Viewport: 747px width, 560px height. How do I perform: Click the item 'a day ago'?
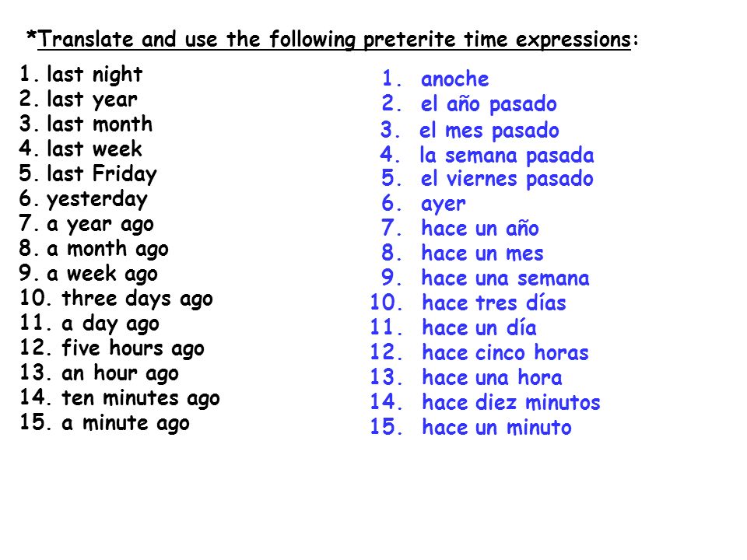pos(110,324)
